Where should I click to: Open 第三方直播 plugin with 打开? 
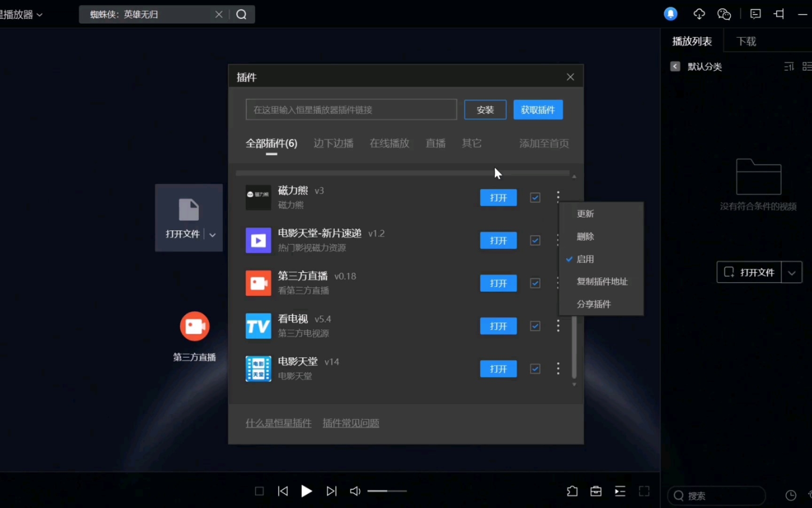(x=499, y=283)
